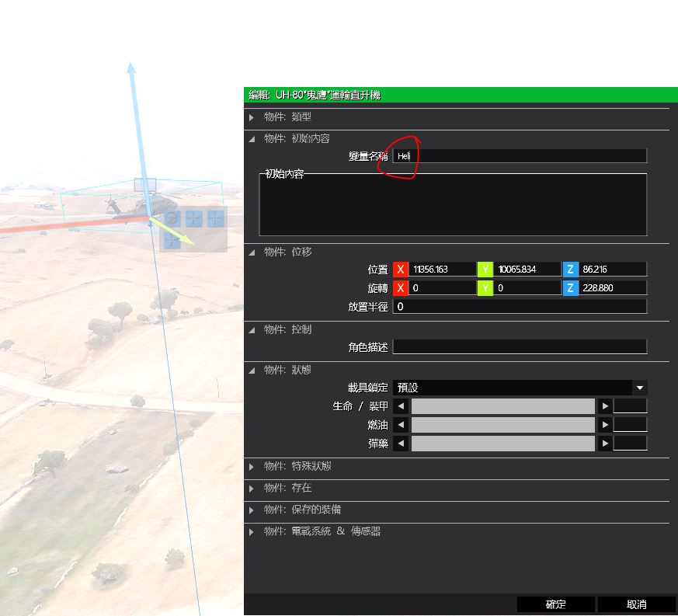The width and height of the screenshot is (678, 616).
Task: Collapse the 物件: 控制 section
Action: (x=251, y=330)
